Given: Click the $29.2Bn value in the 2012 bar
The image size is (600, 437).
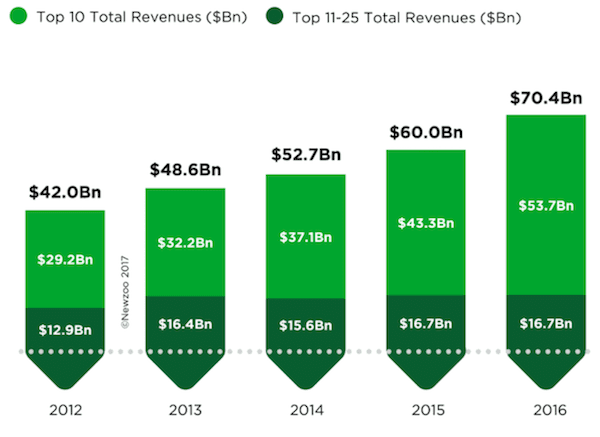Looking at the screenshot, I should [65, 260].
